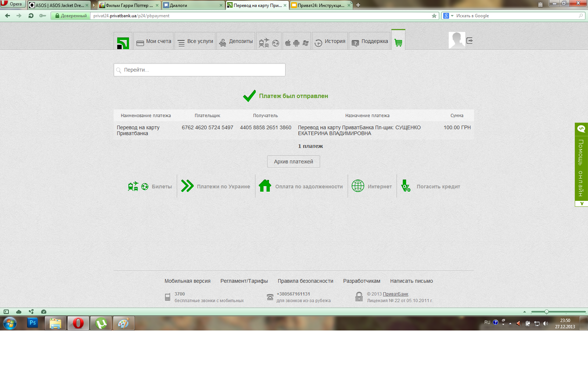Viewport: 588px width, 365px height.
Task: Open uTorrent from the taskbar
Action: pos(101,323)
